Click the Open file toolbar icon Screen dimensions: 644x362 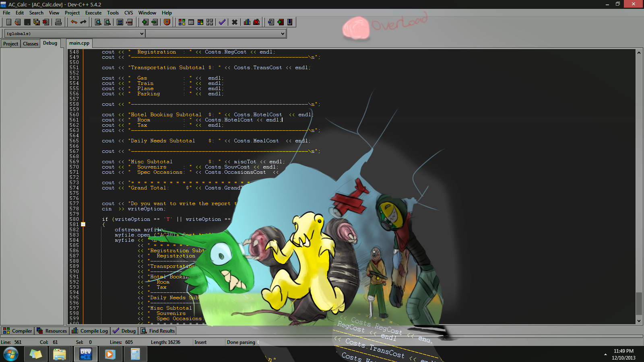[x=18, y=22]
